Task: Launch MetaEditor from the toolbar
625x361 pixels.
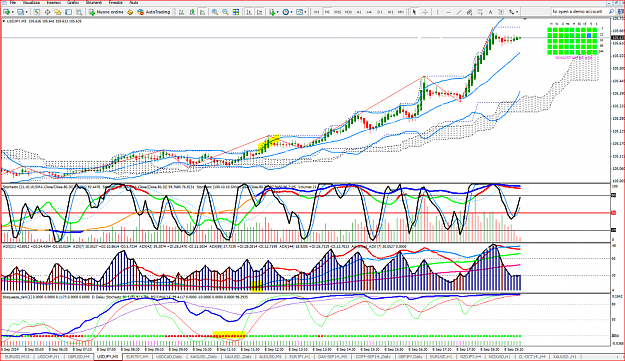Action: 130,12
